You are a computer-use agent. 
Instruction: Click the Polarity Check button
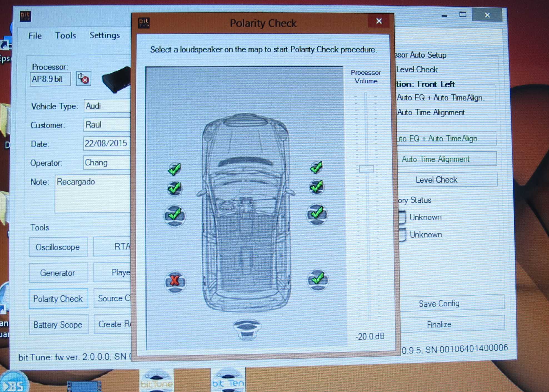coord(58,298)
